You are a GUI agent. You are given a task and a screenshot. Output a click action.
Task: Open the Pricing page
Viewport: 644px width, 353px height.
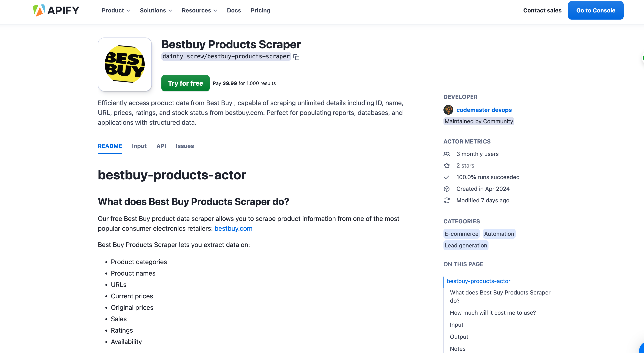(260, 11)
